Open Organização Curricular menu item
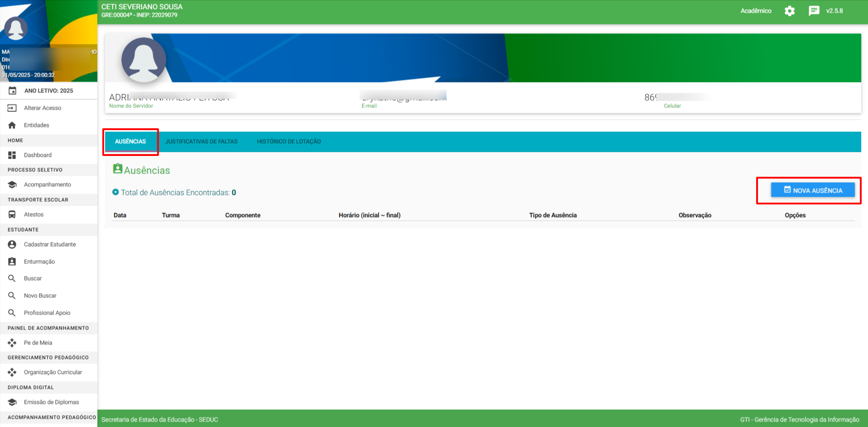868x427 pixels. [x=53, y=372]
